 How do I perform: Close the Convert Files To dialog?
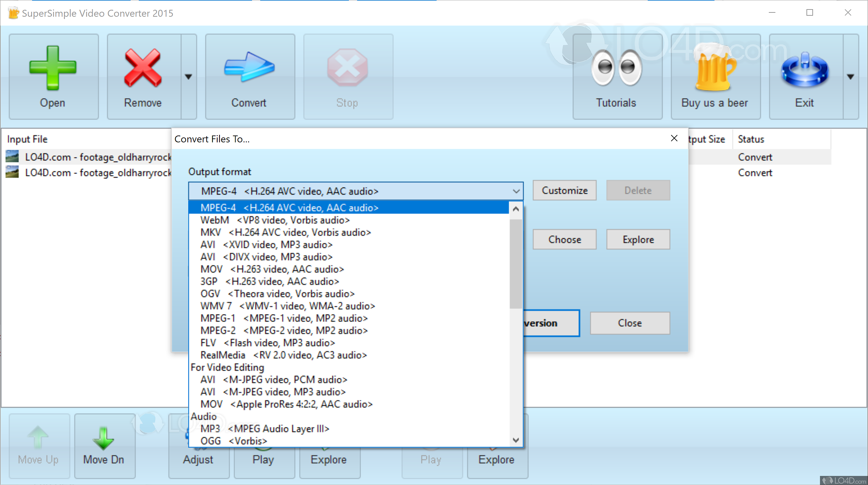pyautogui.click(x=674, y=138)
